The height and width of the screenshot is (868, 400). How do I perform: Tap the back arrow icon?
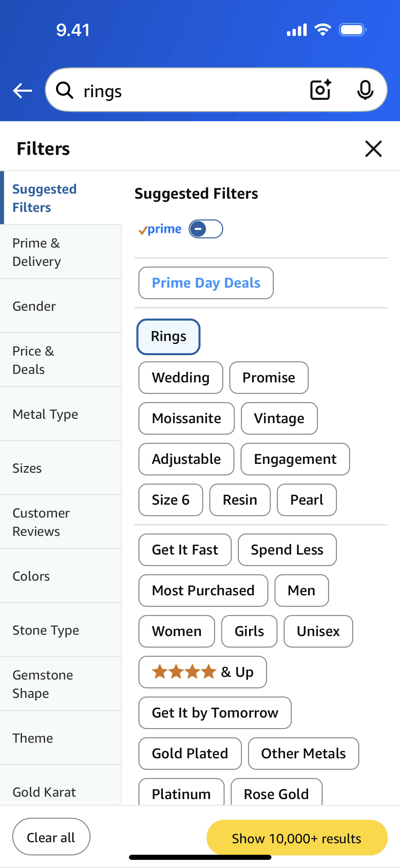22,91
